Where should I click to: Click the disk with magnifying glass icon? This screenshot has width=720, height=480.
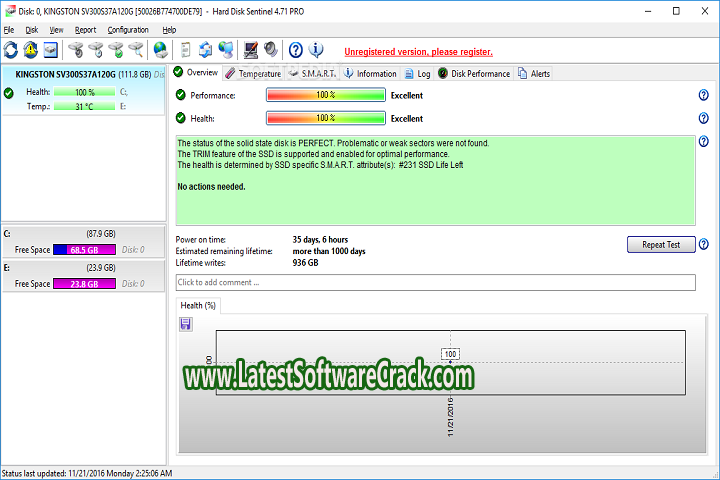[x=136, y=50]
